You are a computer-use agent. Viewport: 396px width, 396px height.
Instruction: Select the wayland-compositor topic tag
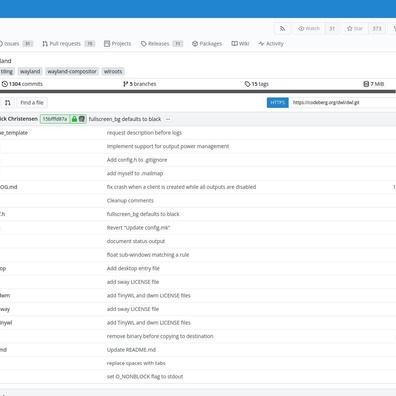point(72,71)
